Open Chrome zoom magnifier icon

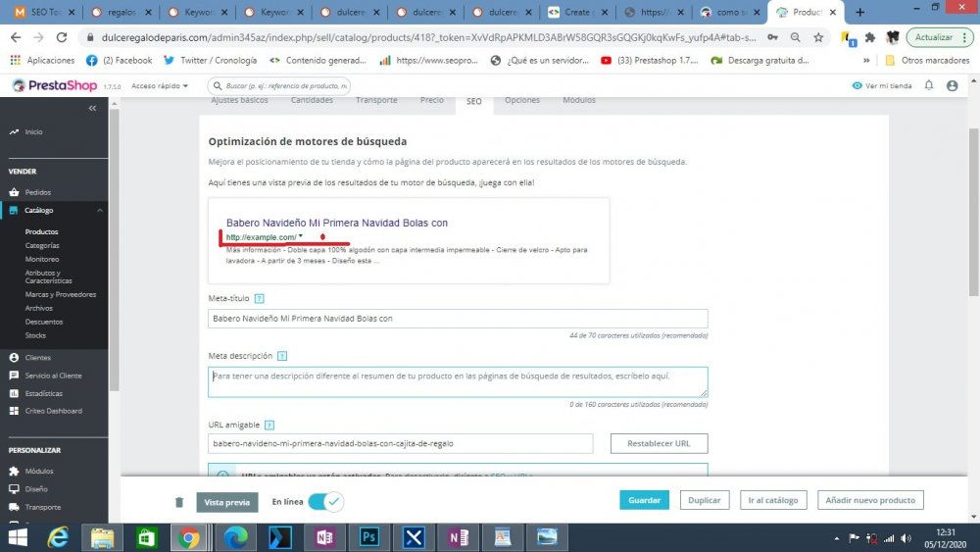coord(795,37)
